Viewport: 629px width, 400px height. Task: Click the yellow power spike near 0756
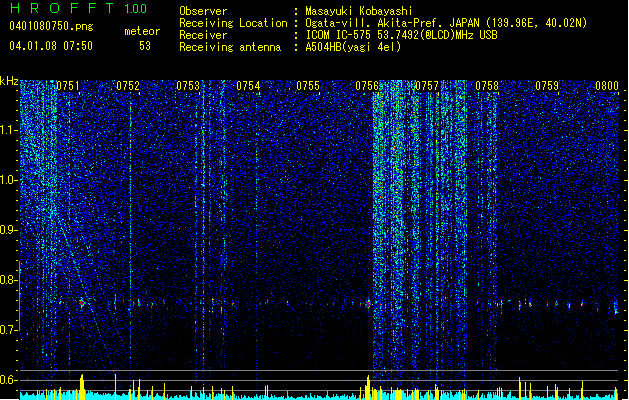[368, 387]
